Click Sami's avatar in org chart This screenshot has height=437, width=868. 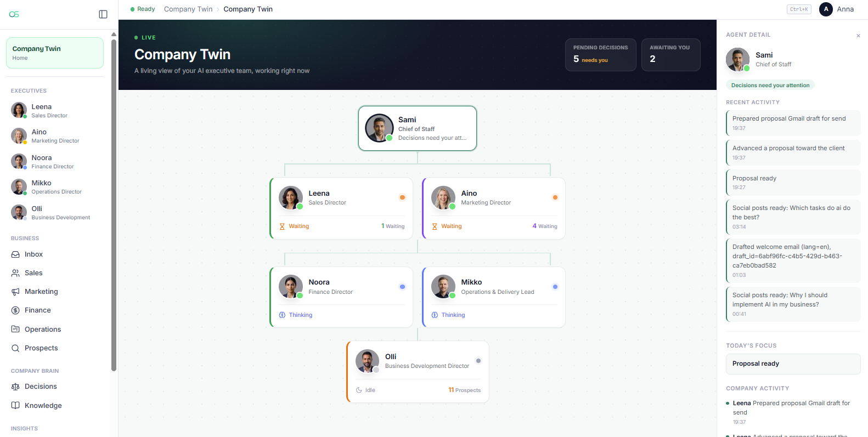coord(379,128)
